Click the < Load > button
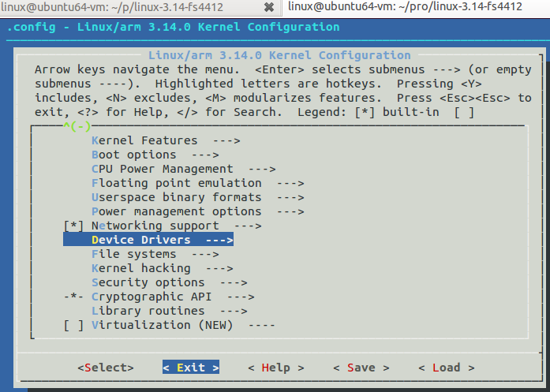Screen dimensions: 550x392 [447, 368]
